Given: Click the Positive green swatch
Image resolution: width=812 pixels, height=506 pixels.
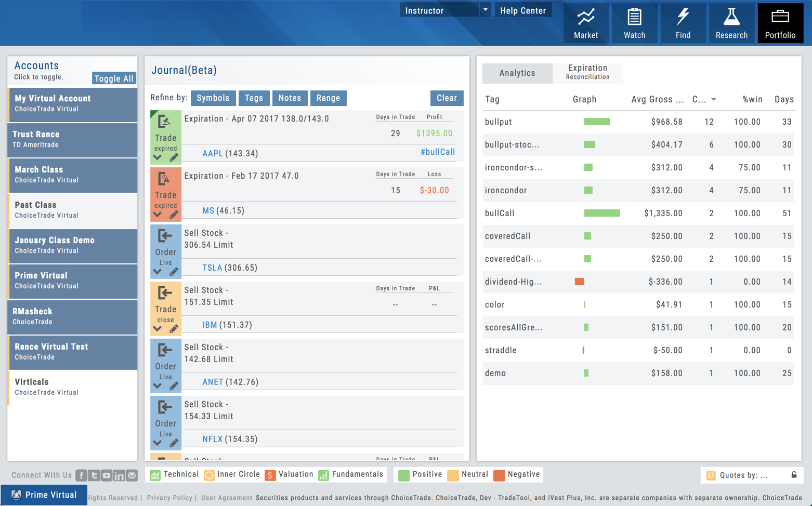Looking at the screenshot, I should tap(403, 475).
